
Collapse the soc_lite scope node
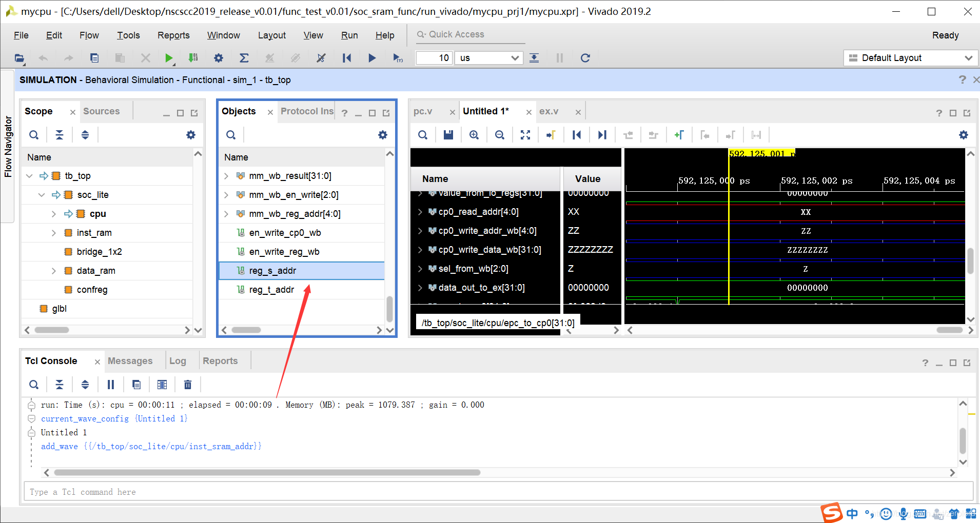42,195
